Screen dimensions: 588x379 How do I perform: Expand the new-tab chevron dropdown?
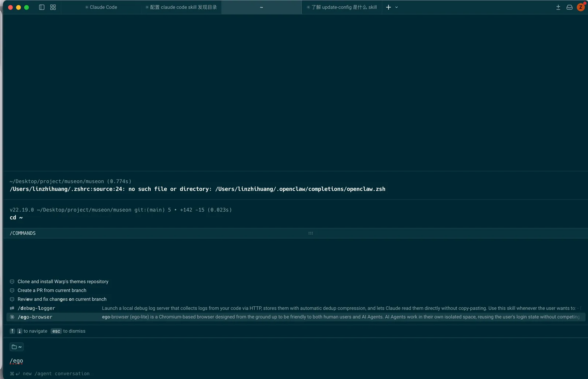(397, 7)
